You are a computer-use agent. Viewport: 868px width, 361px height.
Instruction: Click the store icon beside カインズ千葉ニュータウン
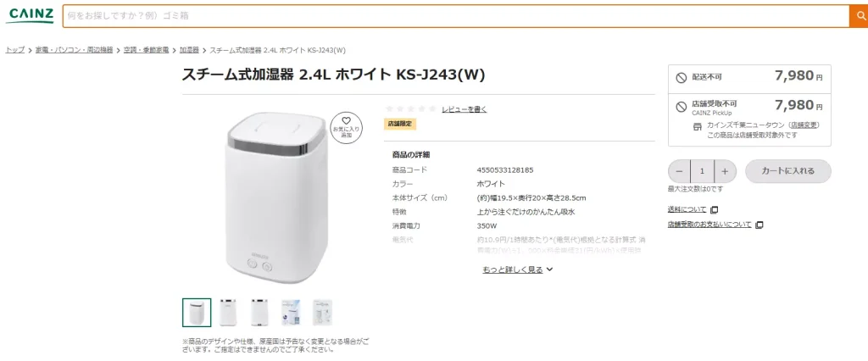[698, 125]
